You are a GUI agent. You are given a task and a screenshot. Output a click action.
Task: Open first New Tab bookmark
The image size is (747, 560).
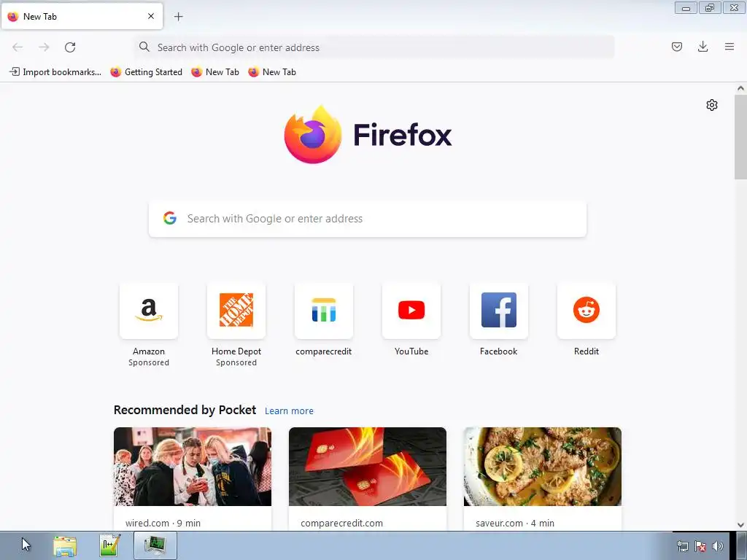pos(215,72)
